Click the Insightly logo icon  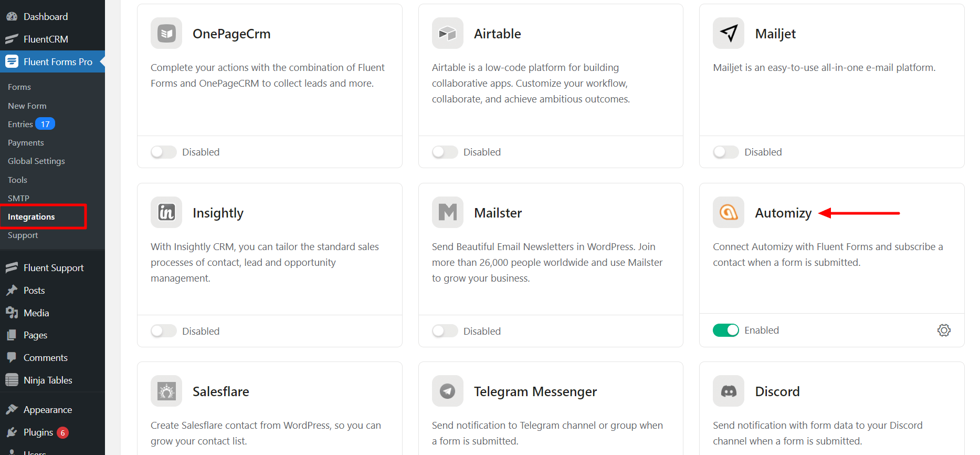[x=166, y=212]
